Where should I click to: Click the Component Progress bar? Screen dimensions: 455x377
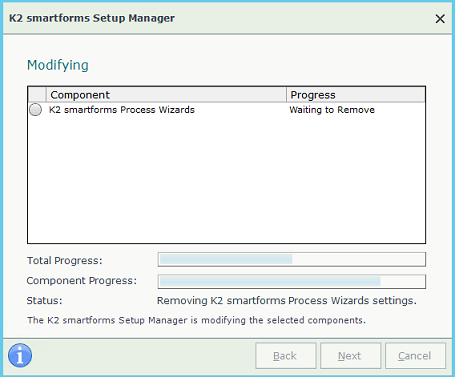pos(292,281)
